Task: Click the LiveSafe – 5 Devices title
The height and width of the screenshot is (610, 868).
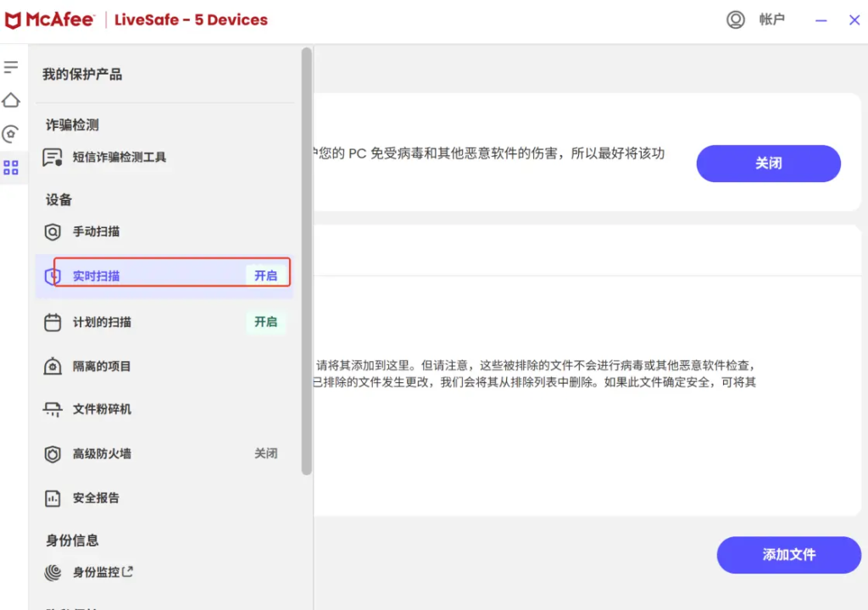Action: 191,20
